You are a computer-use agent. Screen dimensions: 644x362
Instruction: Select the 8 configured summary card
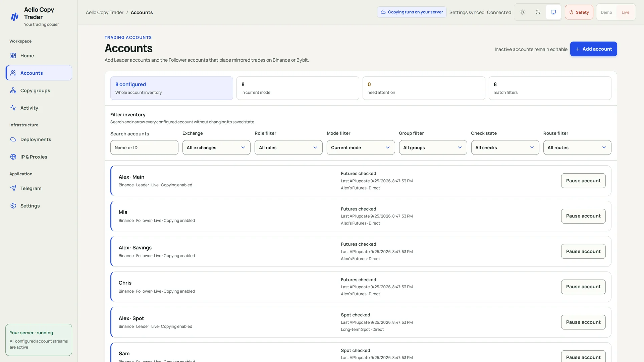172,88
